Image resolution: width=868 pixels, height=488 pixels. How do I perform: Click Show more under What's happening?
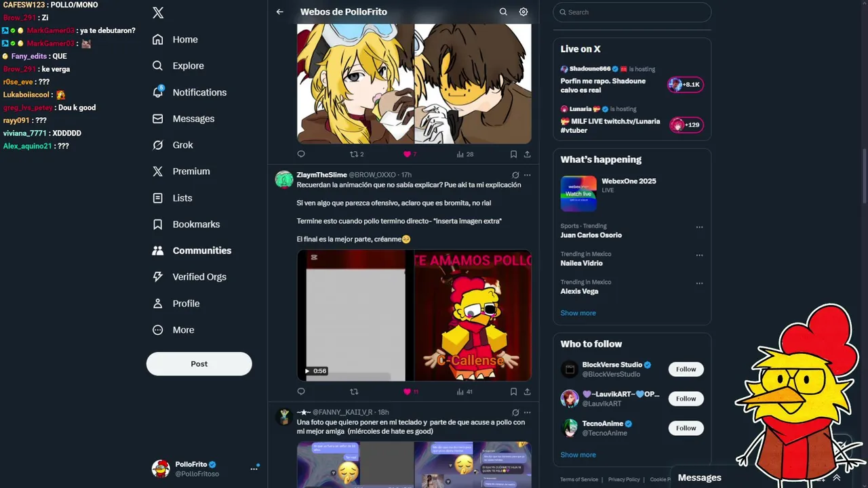click(578, 313)
